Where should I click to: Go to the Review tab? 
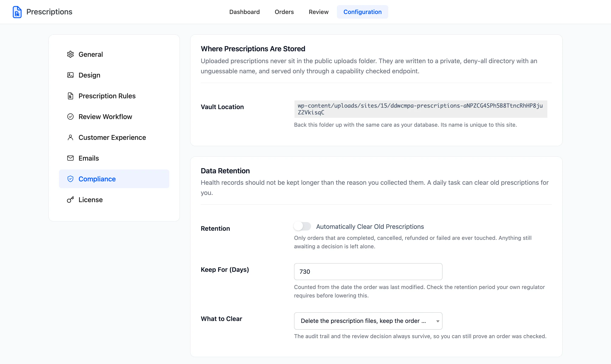318,12
